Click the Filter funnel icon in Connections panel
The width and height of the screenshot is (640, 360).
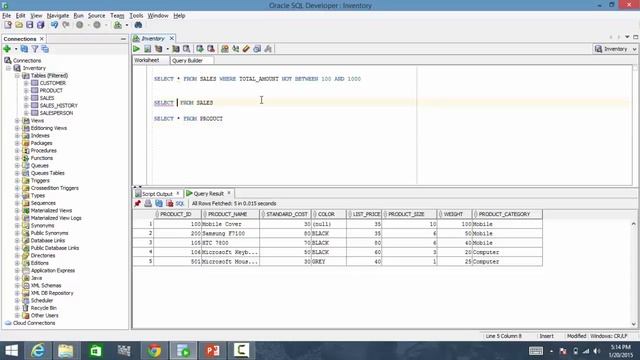pyautogui.click(x=35, y=49)
